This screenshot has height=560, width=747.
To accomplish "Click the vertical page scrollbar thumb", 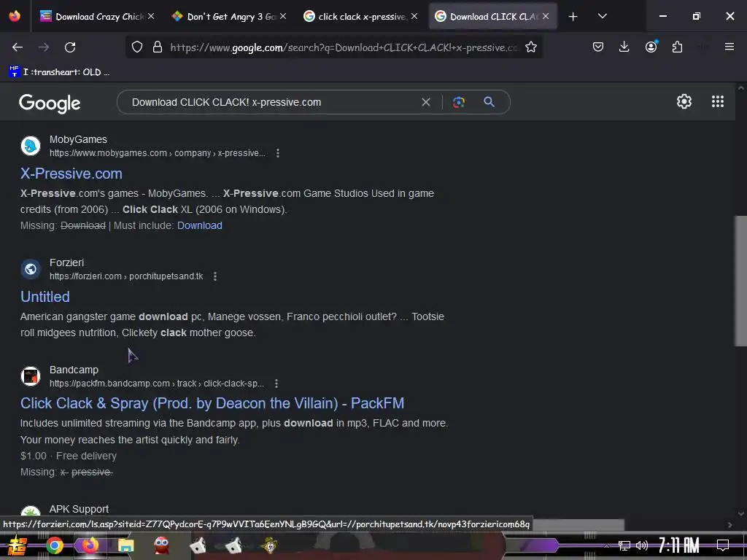I will pyautogui.click(x=740, y=281).
